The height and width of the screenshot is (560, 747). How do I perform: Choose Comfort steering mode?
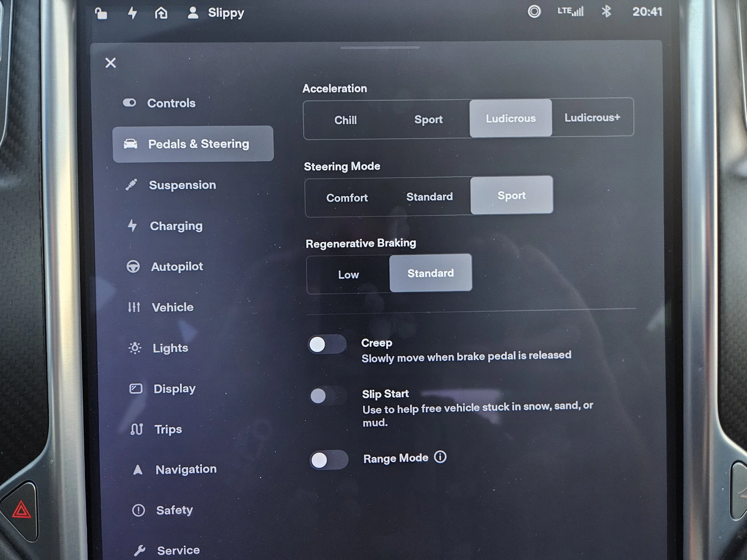(347, 197)
